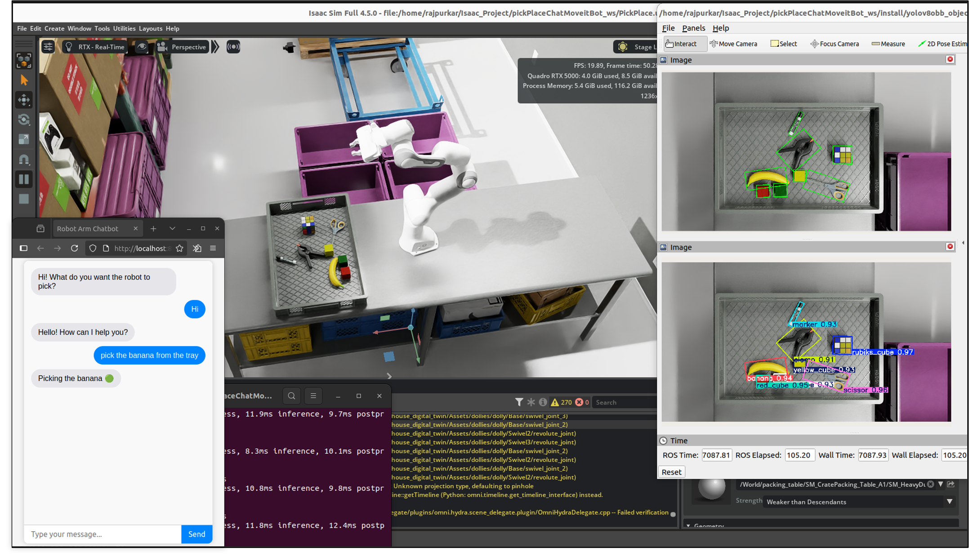
Task: Toggle viewport show/hide eye icon
Action: 142,47
